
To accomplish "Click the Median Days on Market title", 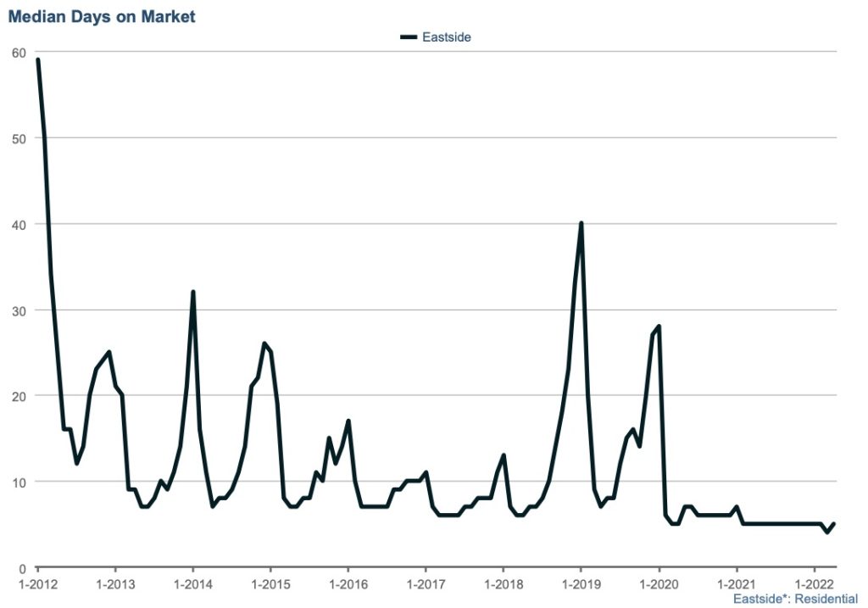I will click(x=102, y=14).
